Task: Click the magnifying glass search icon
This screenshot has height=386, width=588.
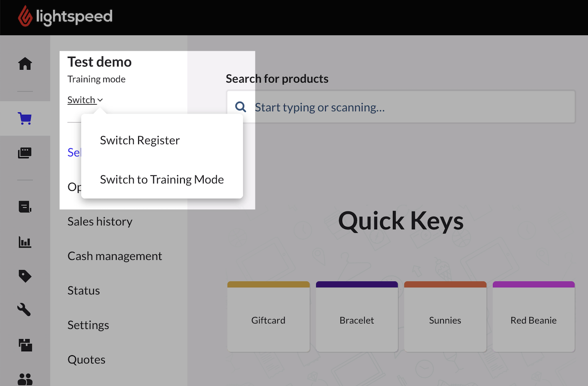Action: [240, 107]
